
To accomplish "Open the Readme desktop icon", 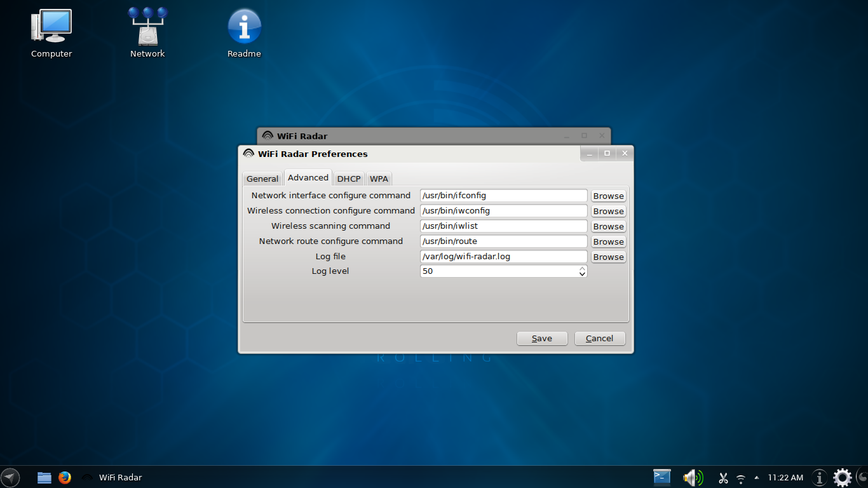I will [245, 34].
